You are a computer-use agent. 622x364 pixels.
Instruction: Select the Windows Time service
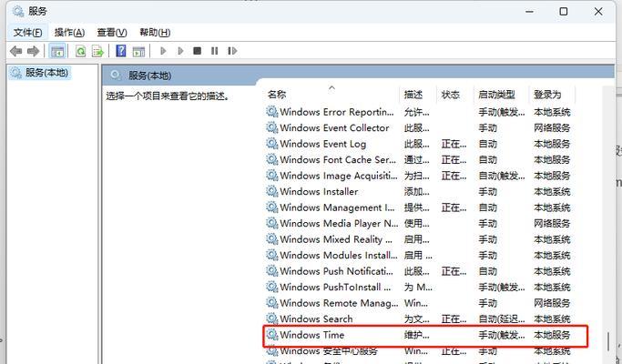point(421,335)
